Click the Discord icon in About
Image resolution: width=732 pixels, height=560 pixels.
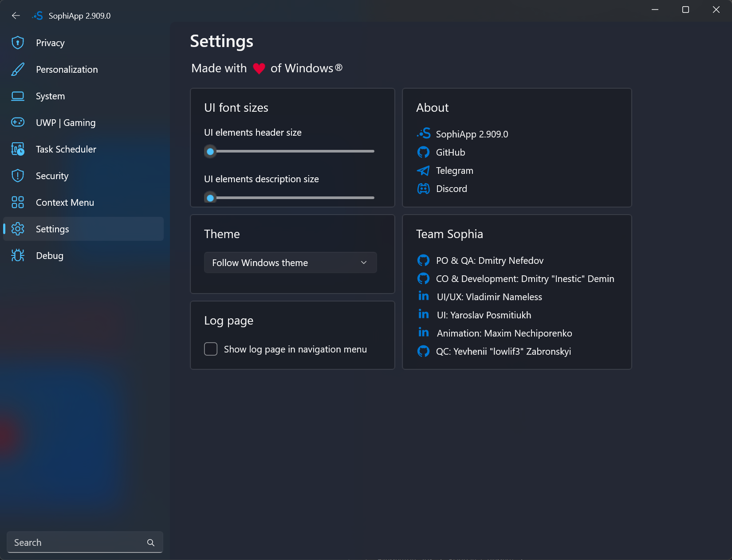coord(423,188)
